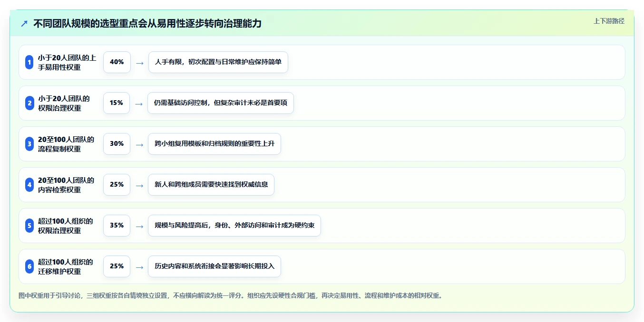Click the arrow after the 40% pill
The width and height of the screenshot is (644, 322).
coord(140,63)
